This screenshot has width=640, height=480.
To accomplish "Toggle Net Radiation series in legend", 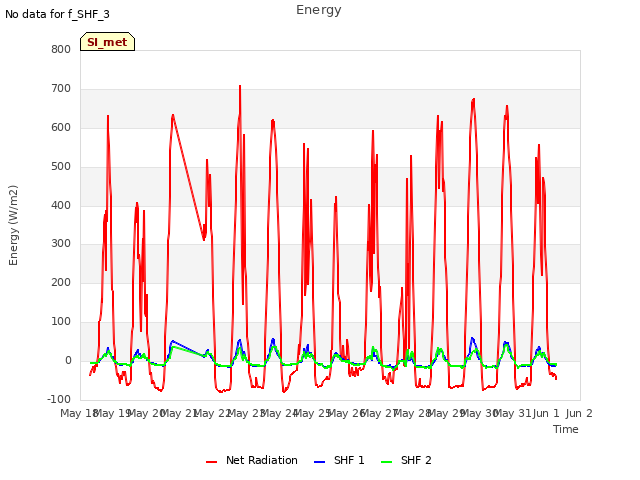I will [252, 460].
